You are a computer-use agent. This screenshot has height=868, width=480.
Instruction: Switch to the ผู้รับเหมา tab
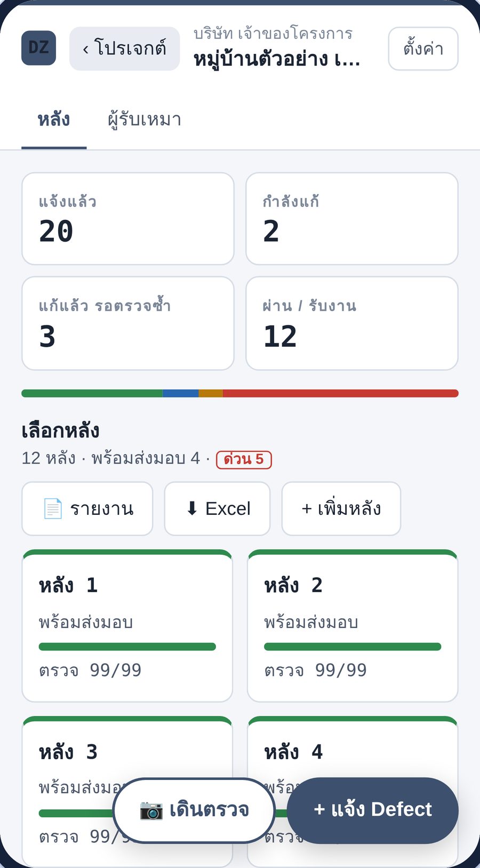coord(145,120)
